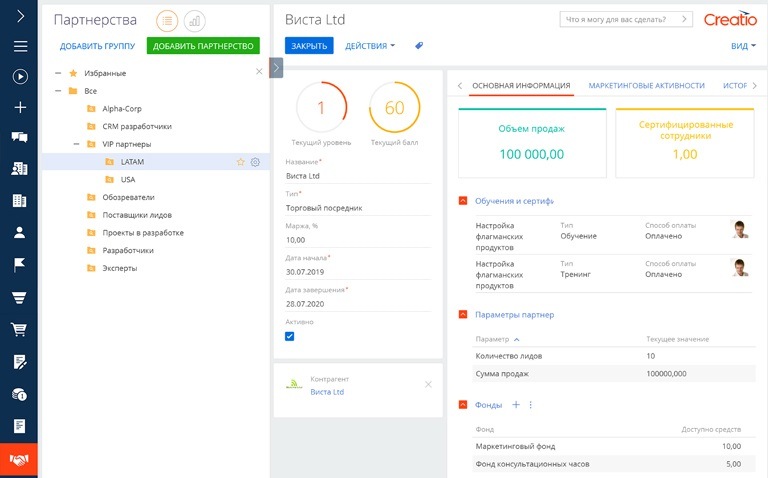Collapse the Обучения и сертиф section

click(x=462, y=201)
